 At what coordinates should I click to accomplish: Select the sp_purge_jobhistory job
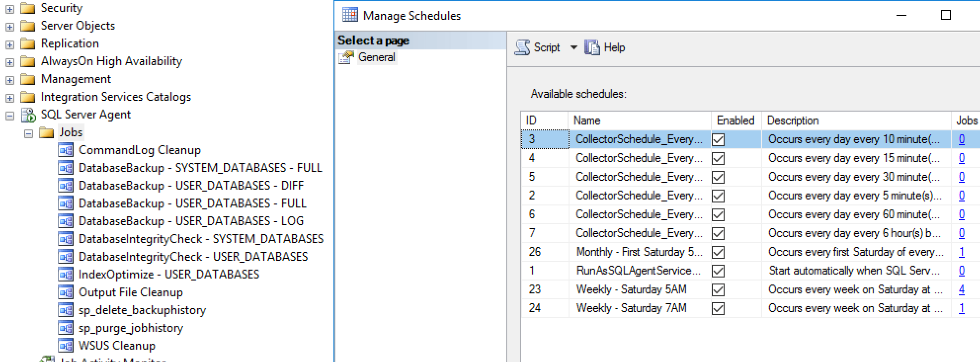[x=131, y=328]
